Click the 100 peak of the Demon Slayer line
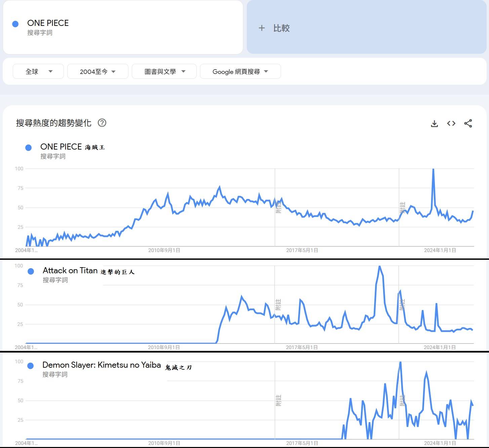The height and width of the screenshot is (448, 489). tap(400, 362)
